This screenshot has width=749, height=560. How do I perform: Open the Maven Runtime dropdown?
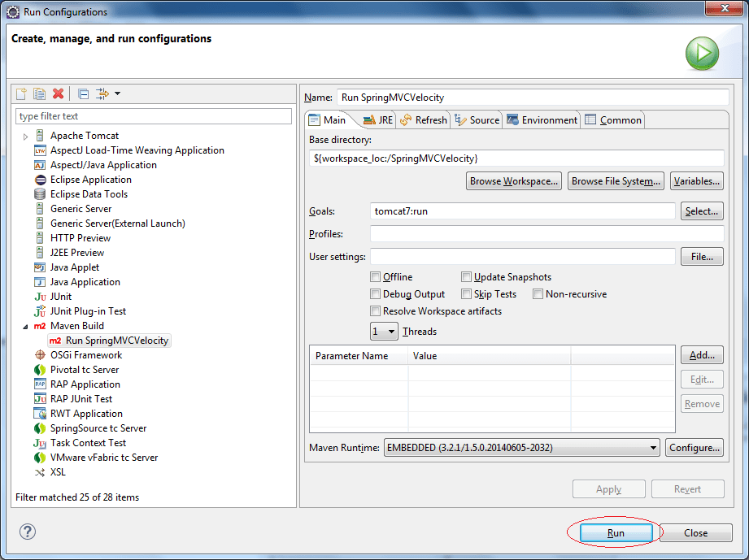[x=521, y=448]
